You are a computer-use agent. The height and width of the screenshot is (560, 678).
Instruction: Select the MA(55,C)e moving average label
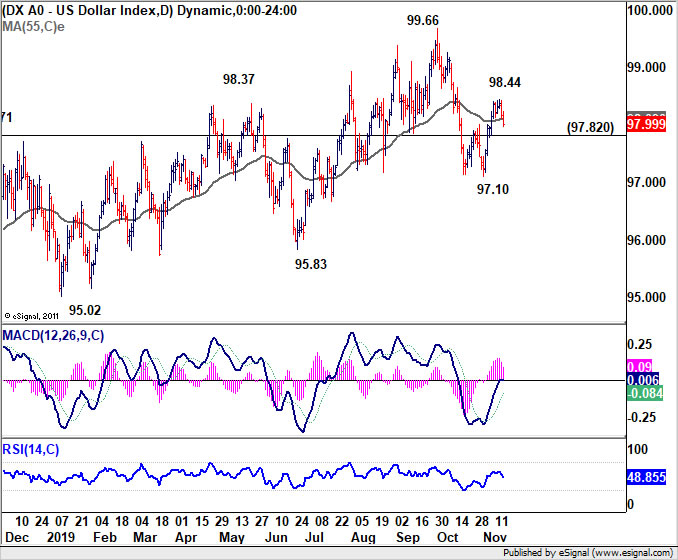(33, 27)
